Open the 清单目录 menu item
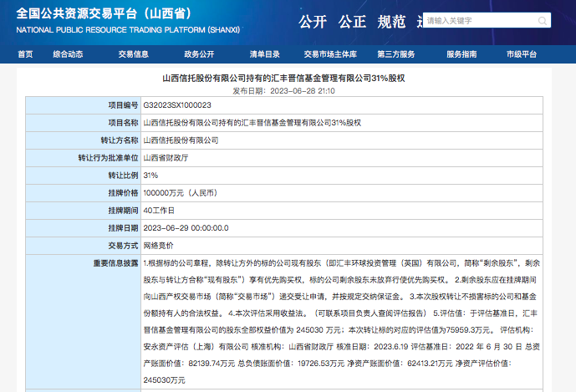 tap(264, 54)
